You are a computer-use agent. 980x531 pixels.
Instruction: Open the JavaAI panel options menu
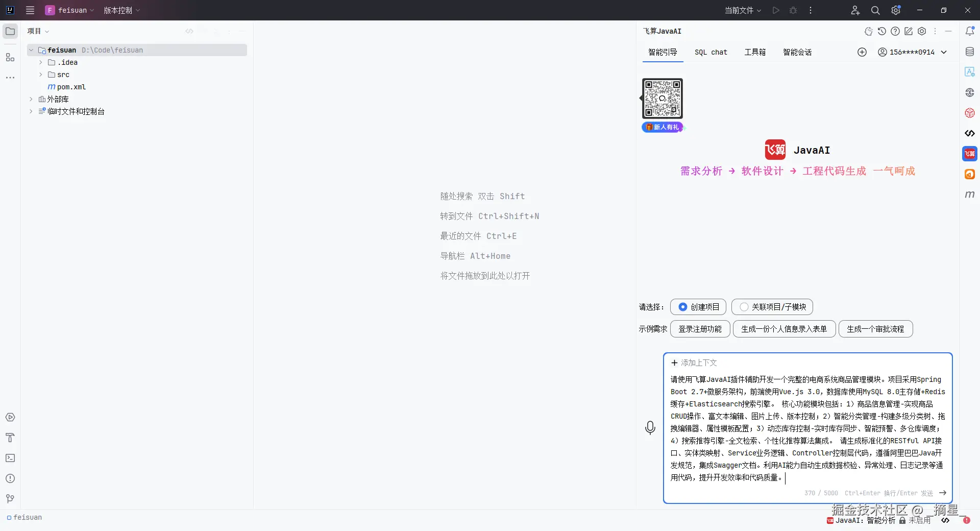(x=935, y=31)
